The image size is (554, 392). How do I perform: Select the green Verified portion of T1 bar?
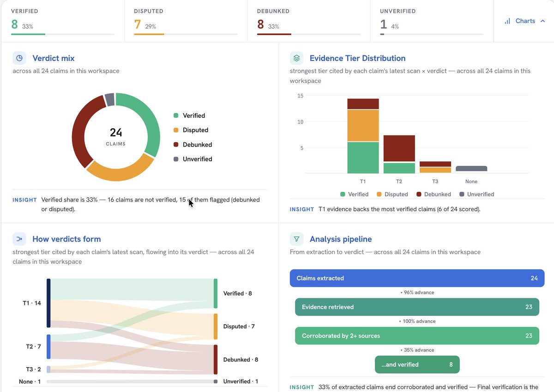pyautogui.click(x=363, y=158)
